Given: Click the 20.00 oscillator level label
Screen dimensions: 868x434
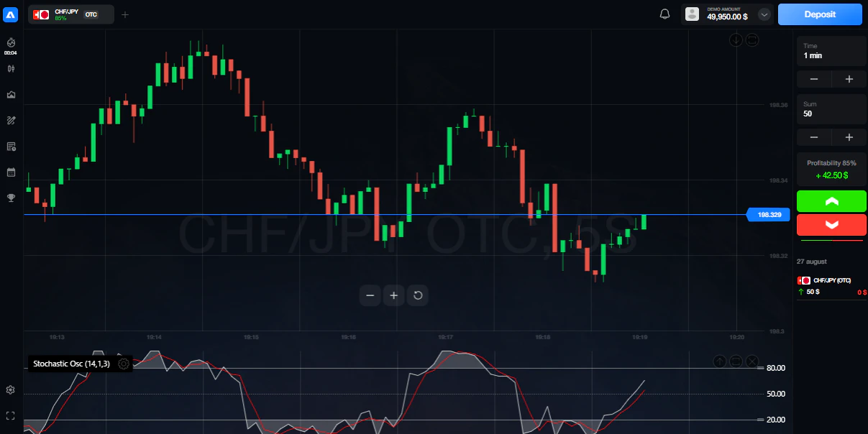Looking at the screenshot, I should click(x=776, y=420).
